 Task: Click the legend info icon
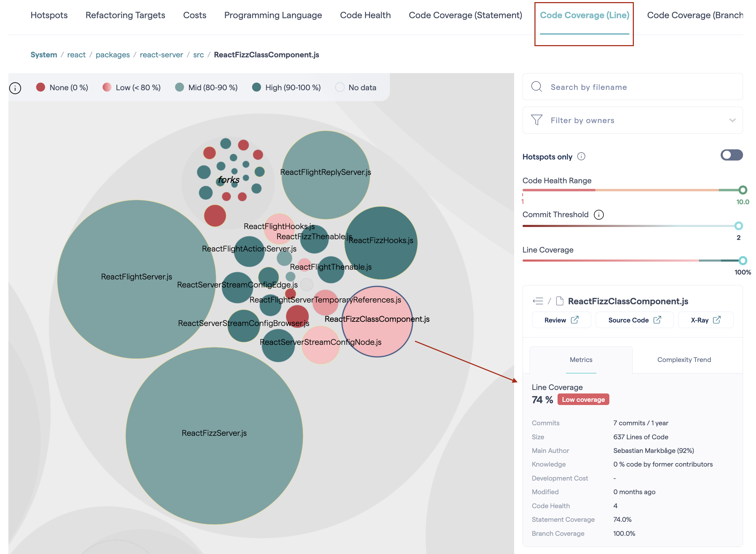(15, 88)
